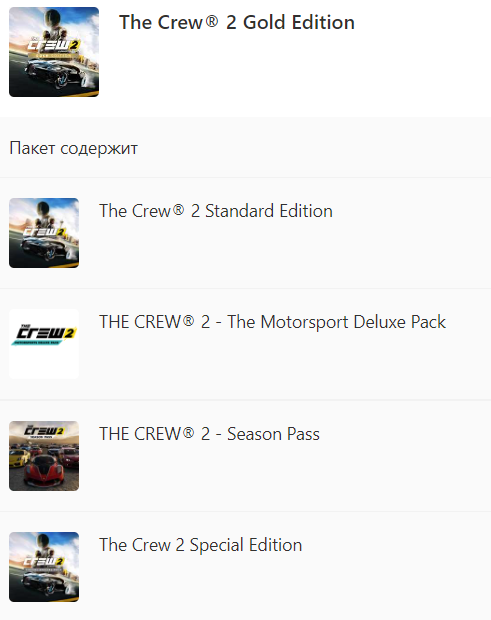
Task: Click the red Ferrari in Season Pass image
Action: point(43,471)
